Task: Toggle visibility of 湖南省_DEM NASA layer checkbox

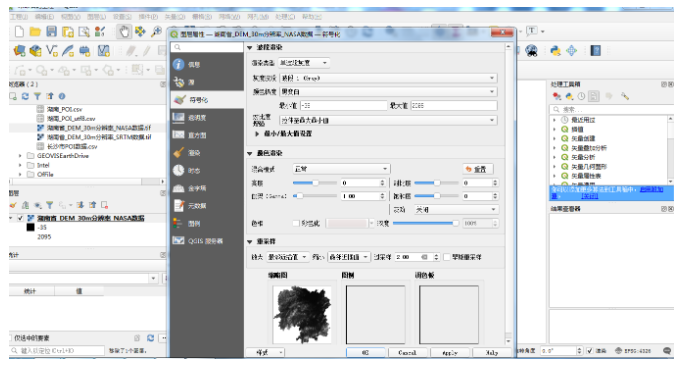Action: [20, 218]
